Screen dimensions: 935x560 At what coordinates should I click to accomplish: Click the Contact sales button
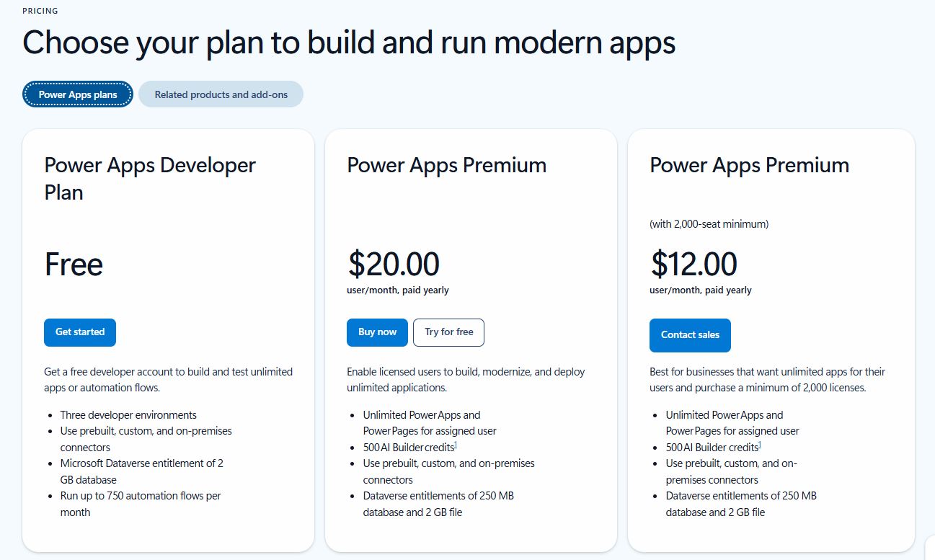point(690,335)
